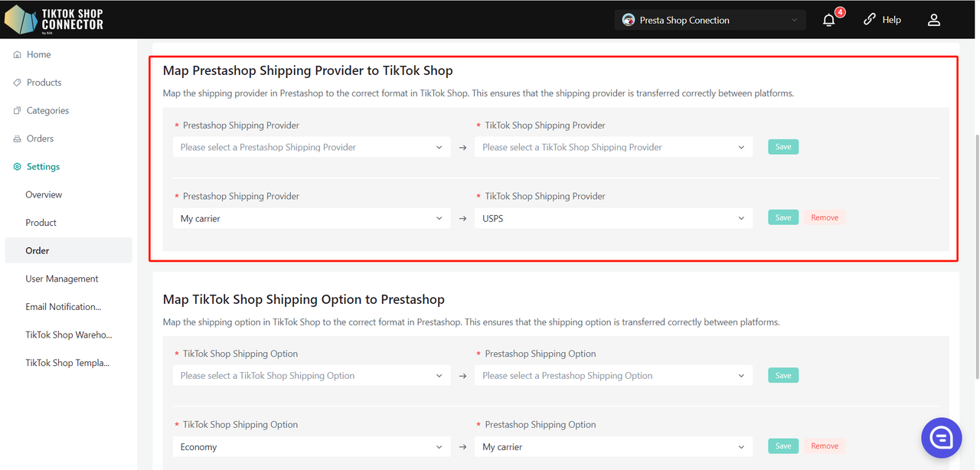
Task: Click the Settings gear icon in sidebar
Action: point(18,167)
